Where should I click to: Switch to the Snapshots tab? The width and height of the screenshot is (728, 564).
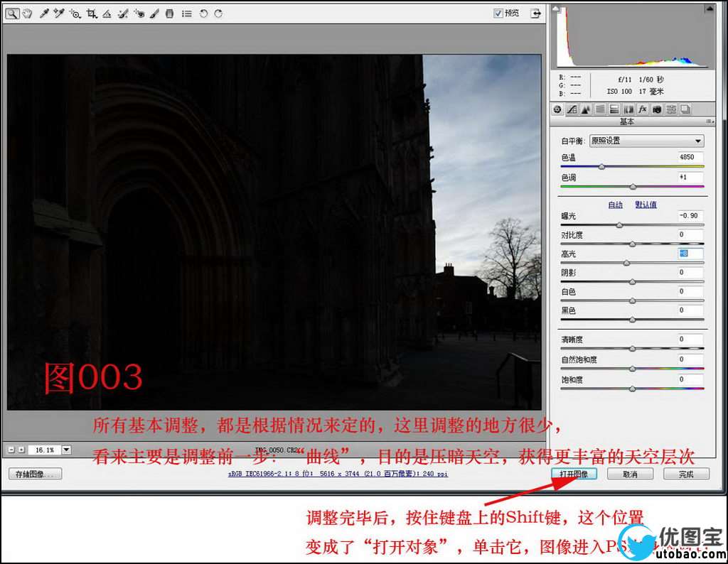pos(685,109)
